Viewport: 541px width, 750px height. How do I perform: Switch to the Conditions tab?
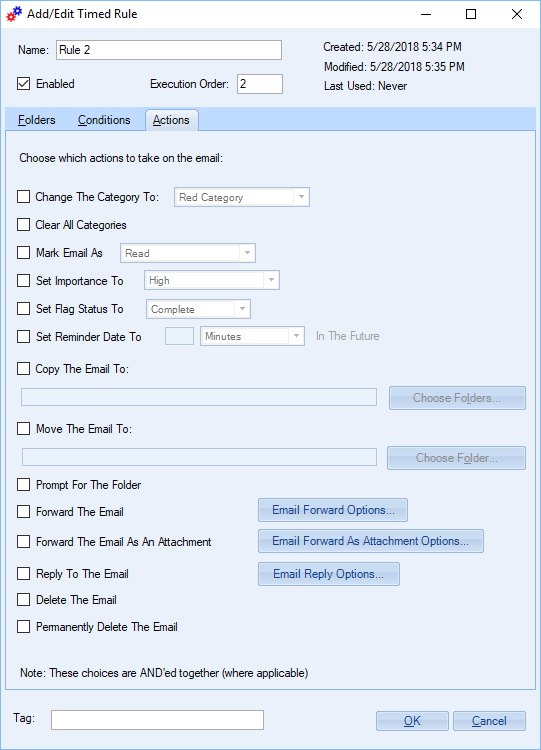click(x=104, y=120)
